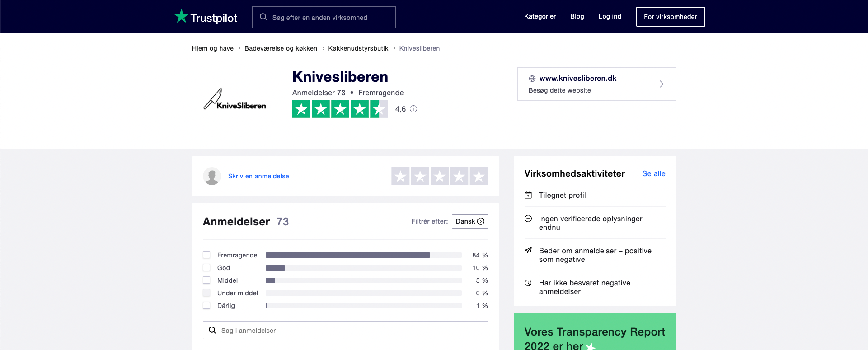Click the globe icon next to www.knivesliberen.dk
Image resolution: width=868 pixels, height=350 pixels.
coord(532,79)
